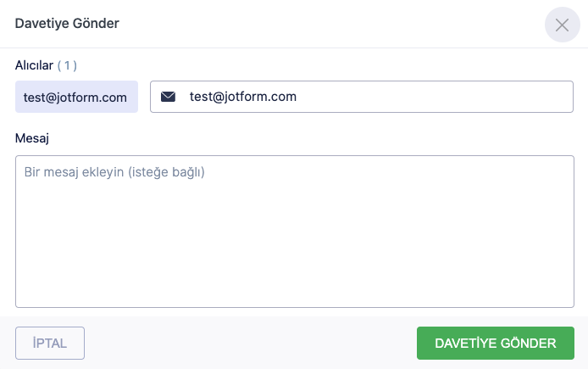The image size is (588, 369).
Task: Click the bottom area of the message box
Action: (x=295, y=288)
